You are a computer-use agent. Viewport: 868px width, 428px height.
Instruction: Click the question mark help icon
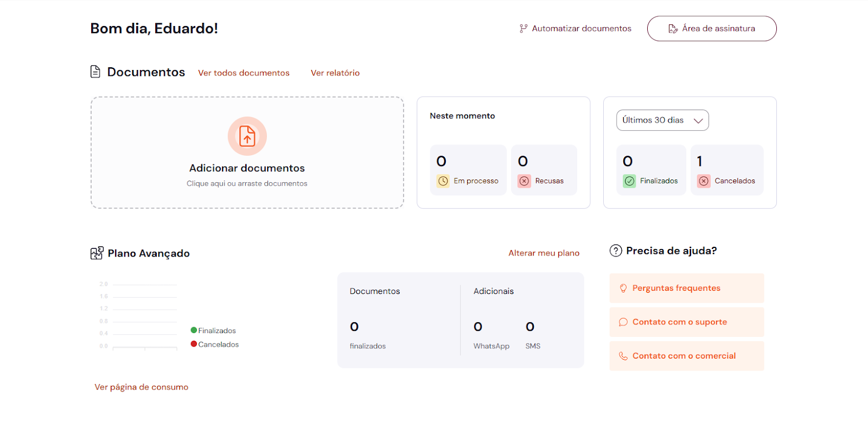[616, 251]
